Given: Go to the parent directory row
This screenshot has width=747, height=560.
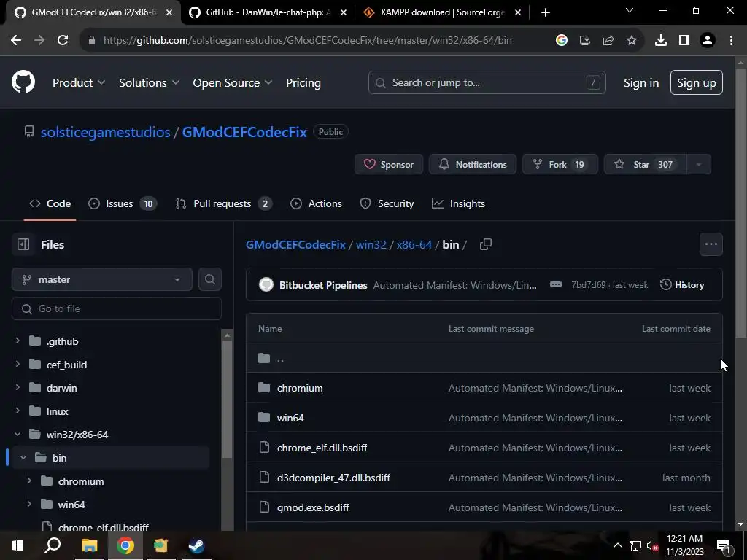Looking at the screenshot, I should (484, 358).
